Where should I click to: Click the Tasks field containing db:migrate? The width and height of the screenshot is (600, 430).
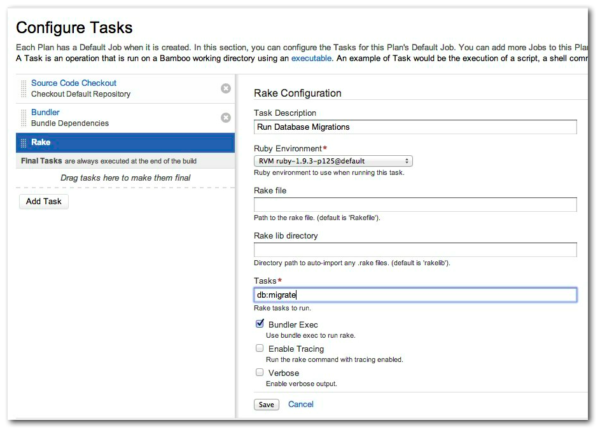coord(415,295)
